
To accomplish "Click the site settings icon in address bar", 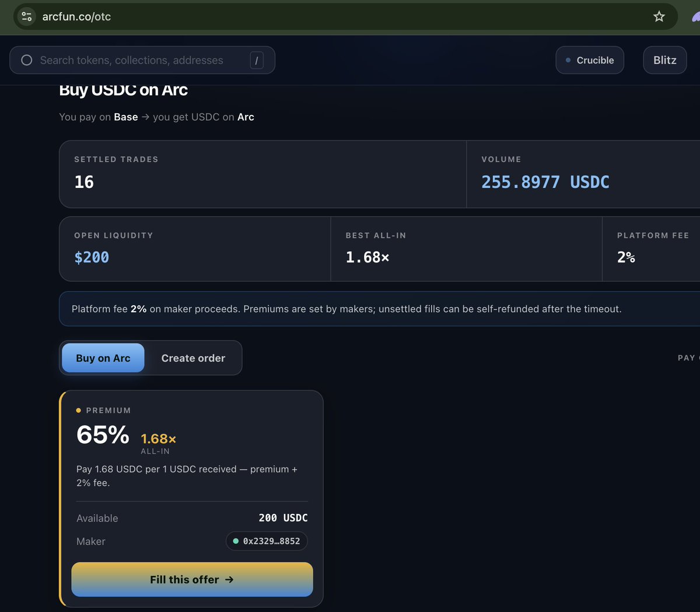I will coord(27,16).
